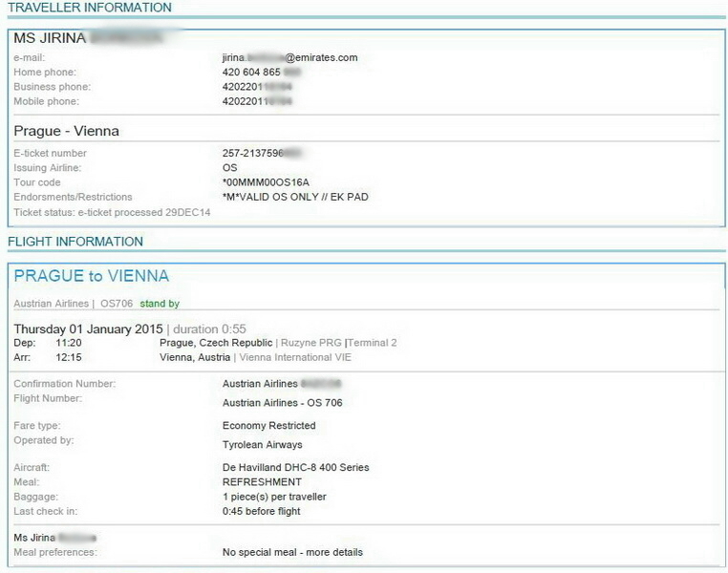The image size is (728, 573).
Task: Click 'OS706' in the airline header line
Action: pyautogui.click(x=117, y=304)
